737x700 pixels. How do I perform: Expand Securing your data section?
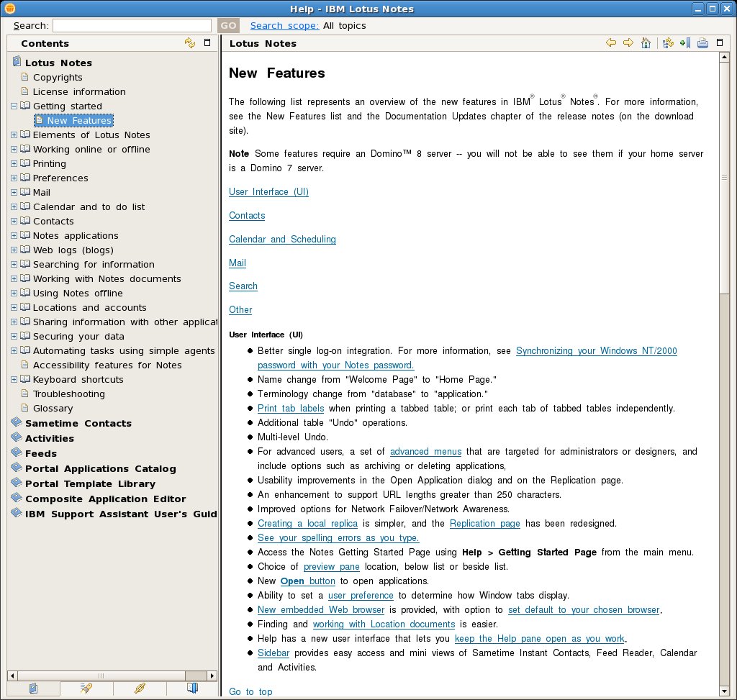pos(14,337)
